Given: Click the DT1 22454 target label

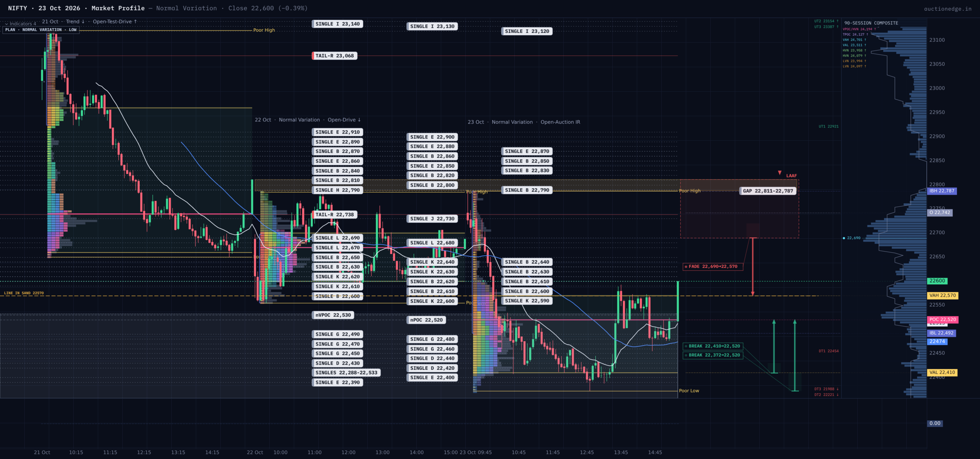Looking at the screenshot, I should point(828,351).
